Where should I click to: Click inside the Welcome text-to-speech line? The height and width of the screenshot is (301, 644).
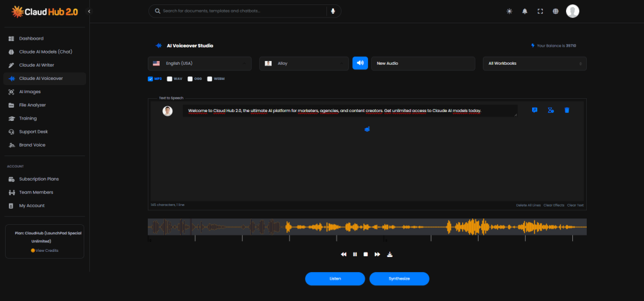tap(350, 111)
